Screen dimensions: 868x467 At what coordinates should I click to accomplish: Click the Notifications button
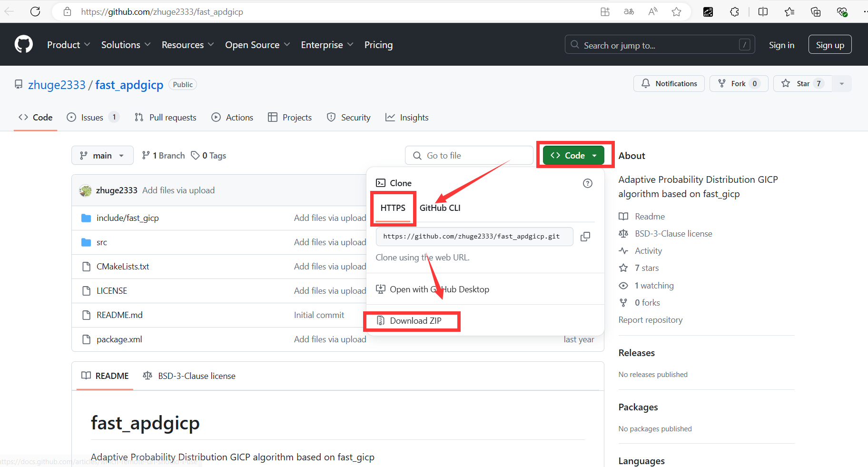669,84
